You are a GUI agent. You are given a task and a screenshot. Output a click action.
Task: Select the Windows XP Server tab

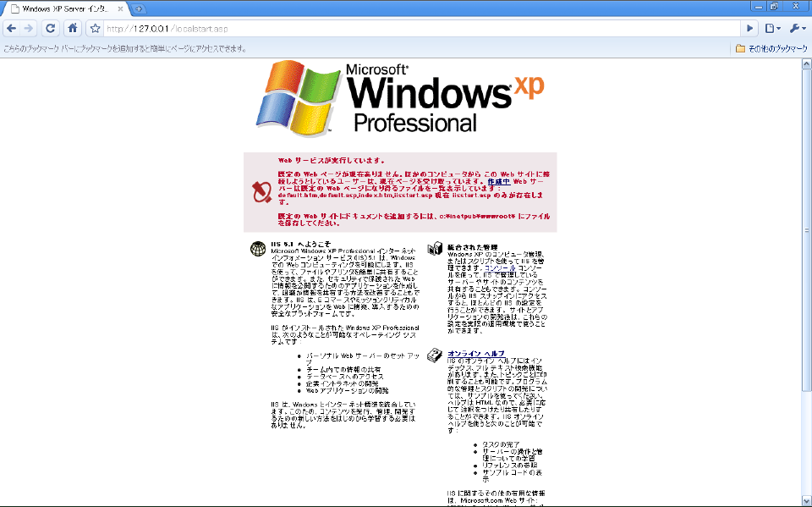(65, 8)
